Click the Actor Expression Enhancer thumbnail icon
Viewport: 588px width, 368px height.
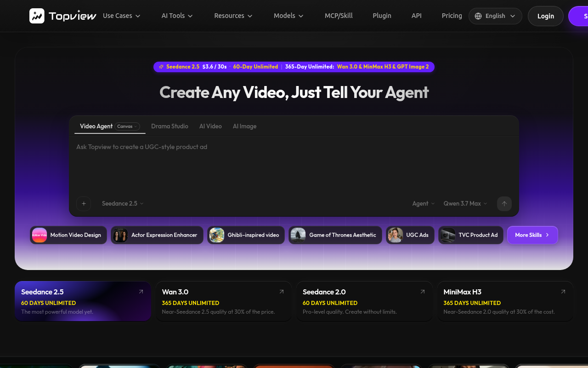(x=120, y=235)
